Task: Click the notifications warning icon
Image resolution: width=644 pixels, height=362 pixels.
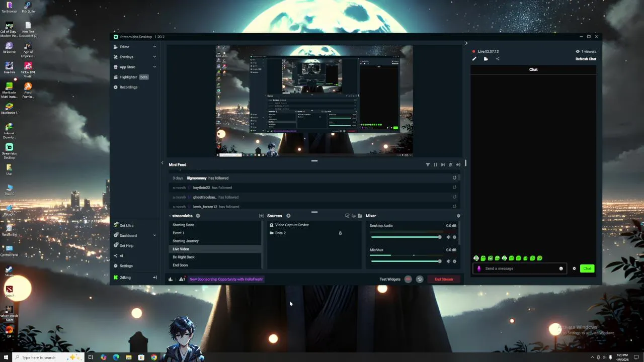Action: point(182,279)
